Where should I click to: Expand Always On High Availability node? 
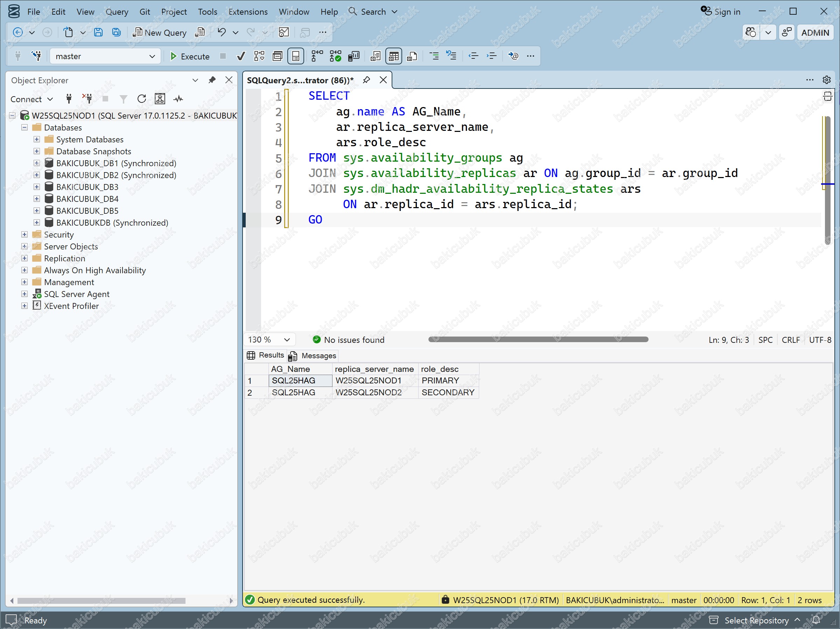[25, 270]
